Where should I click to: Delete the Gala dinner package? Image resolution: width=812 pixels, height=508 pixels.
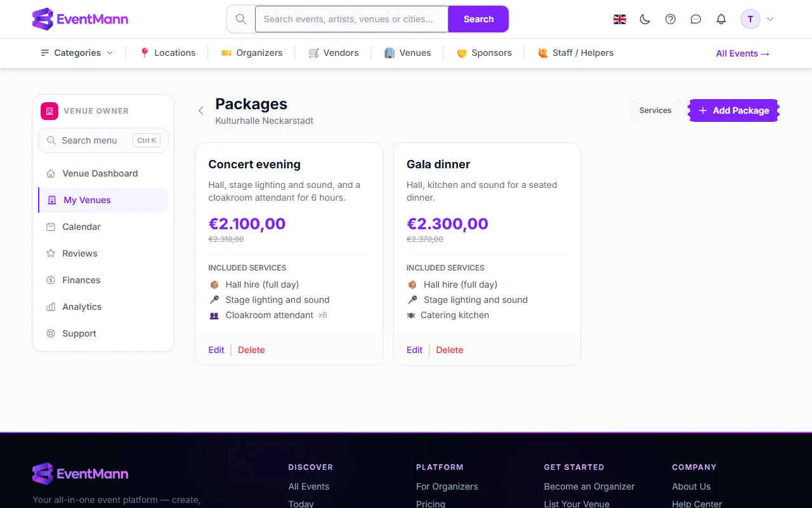[450, 350]
